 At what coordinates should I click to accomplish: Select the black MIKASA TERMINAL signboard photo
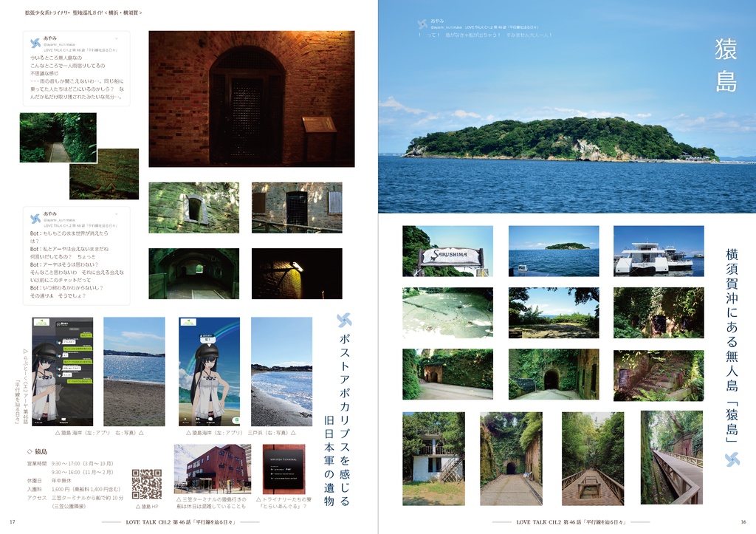[284, 469]
